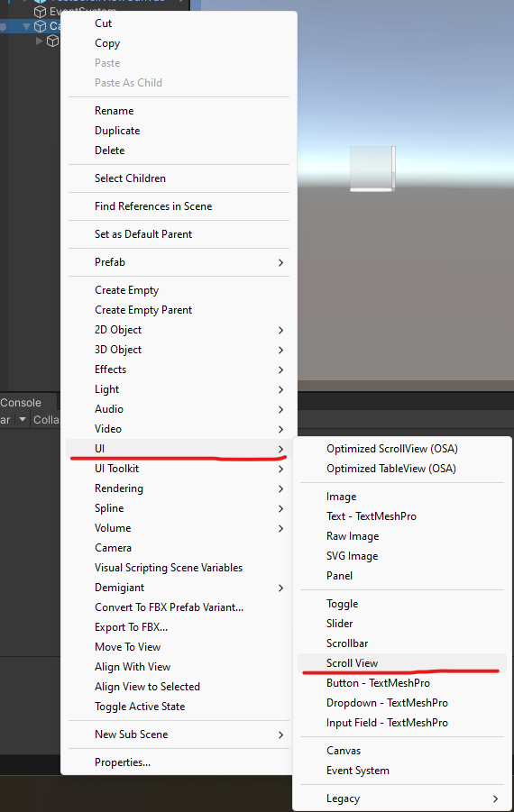Create a Camera from the menu
This screenshot has width=514, height=812.
tap(179, 548)
